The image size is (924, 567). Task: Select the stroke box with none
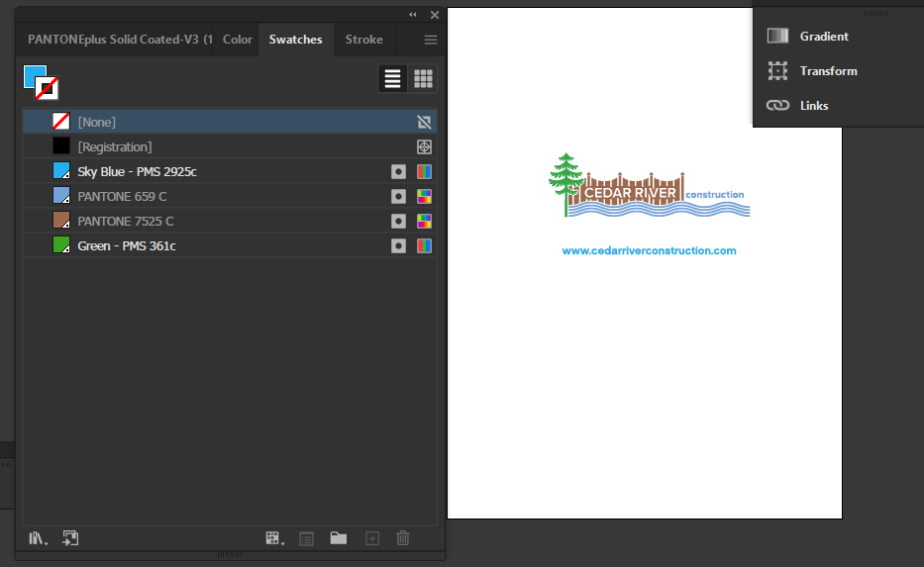click(x=47, y=88)
